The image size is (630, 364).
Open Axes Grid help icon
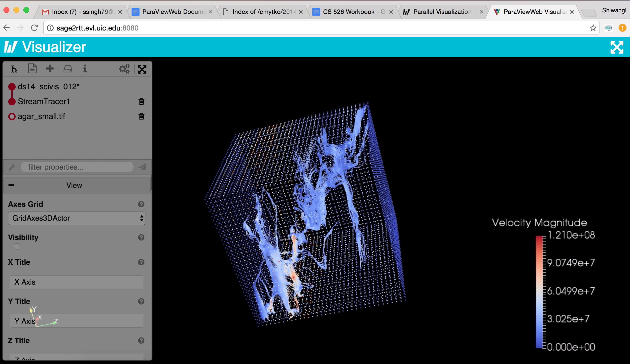[x=141, y=204]
